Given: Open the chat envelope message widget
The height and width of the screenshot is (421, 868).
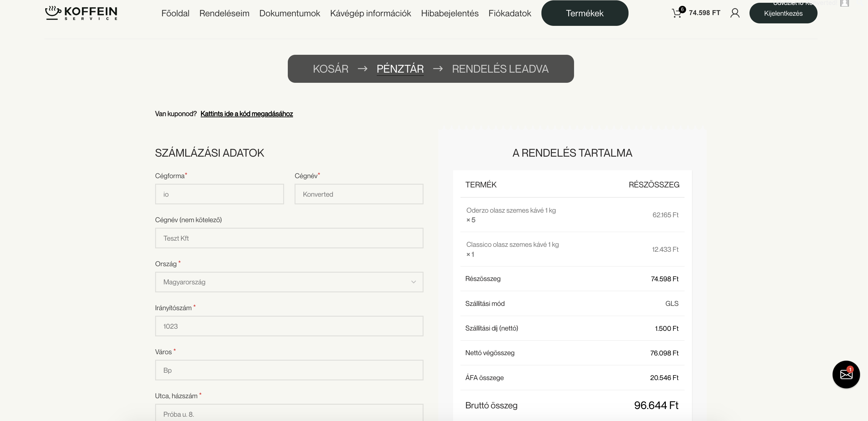Looking at the screenshot, I should 846,374.
